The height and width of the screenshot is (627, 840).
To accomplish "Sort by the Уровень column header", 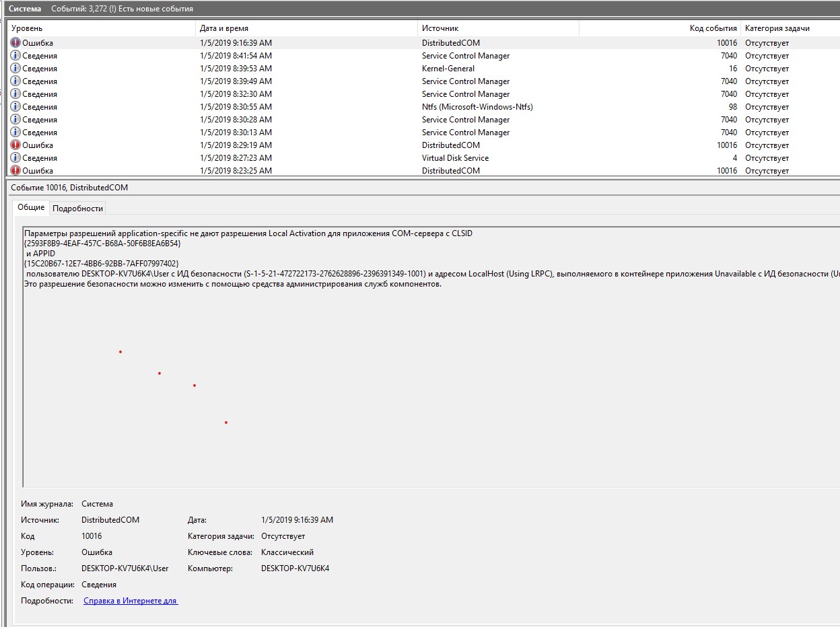I will pos(101,28).
